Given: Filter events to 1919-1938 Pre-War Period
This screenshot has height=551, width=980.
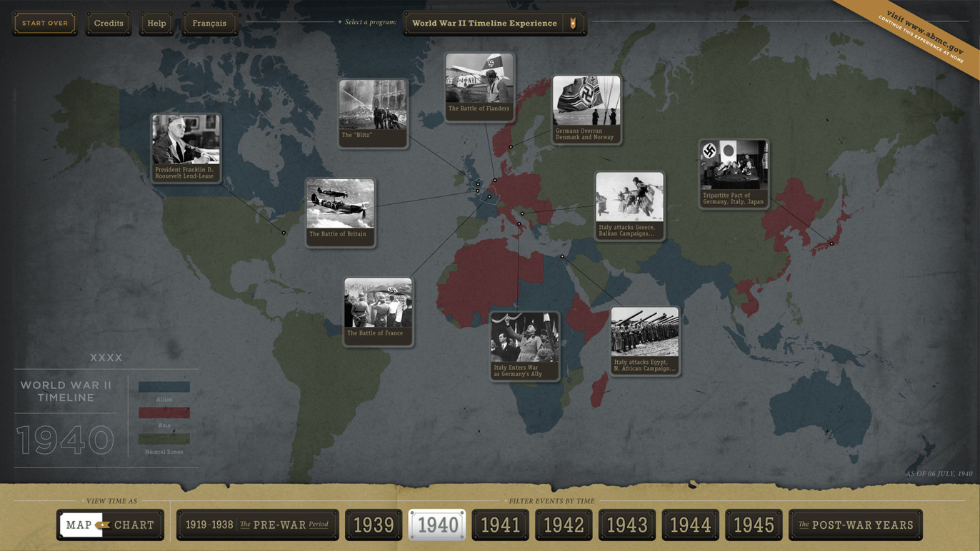Looking at the screenshot, I should point(257,525).
